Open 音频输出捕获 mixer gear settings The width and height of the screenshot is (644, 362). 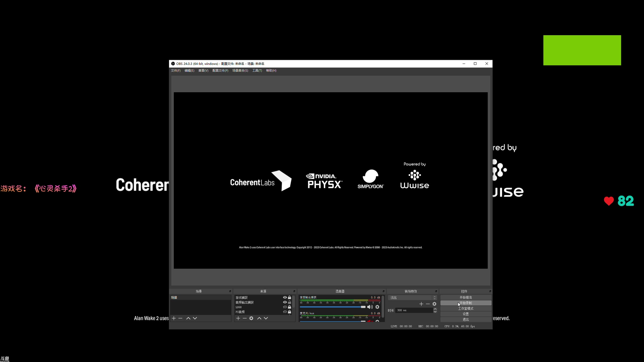pyautogui.click(x=377, y=307)
